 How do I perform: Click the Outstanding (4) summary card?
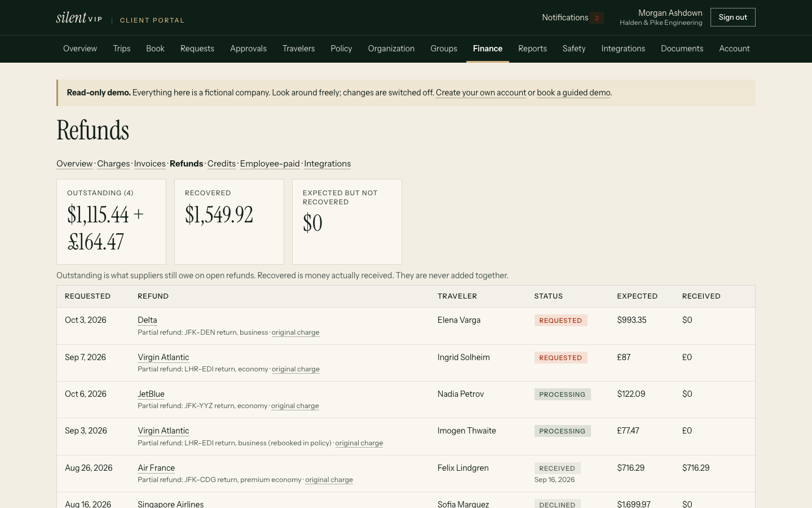[x=111, y=222]
